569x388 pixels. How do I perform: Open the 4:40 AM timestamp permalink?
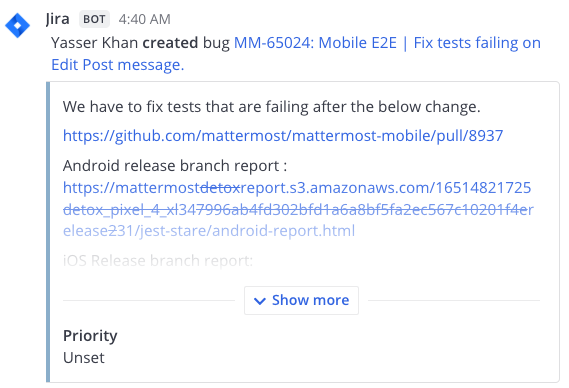(144, 19)
